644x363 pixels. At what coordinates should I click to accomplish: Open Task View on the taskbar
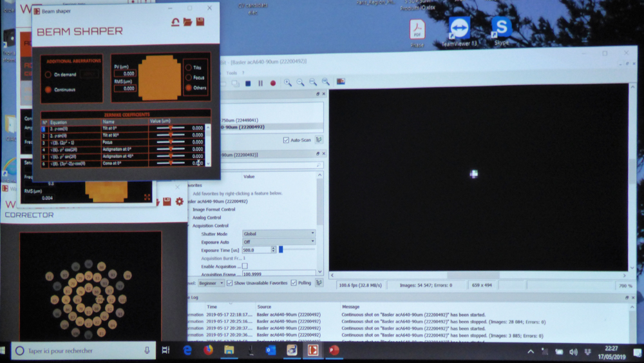click(x=166, y=350)
